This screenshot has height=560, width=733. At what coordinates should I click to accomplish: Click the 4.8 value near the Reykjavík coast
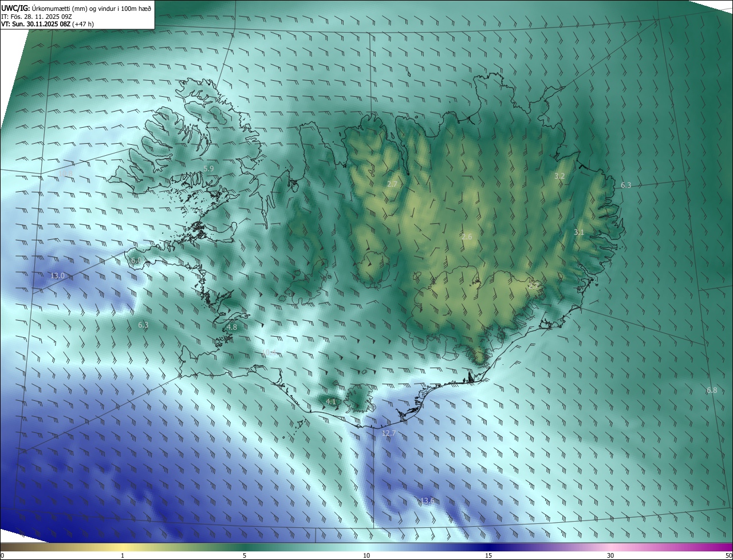[x=232, y=328]
